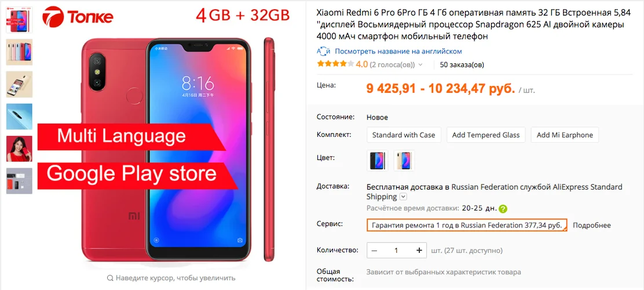Click the Подробнее service details link
This screenshot has height=290, width=644.
[592, 226]
